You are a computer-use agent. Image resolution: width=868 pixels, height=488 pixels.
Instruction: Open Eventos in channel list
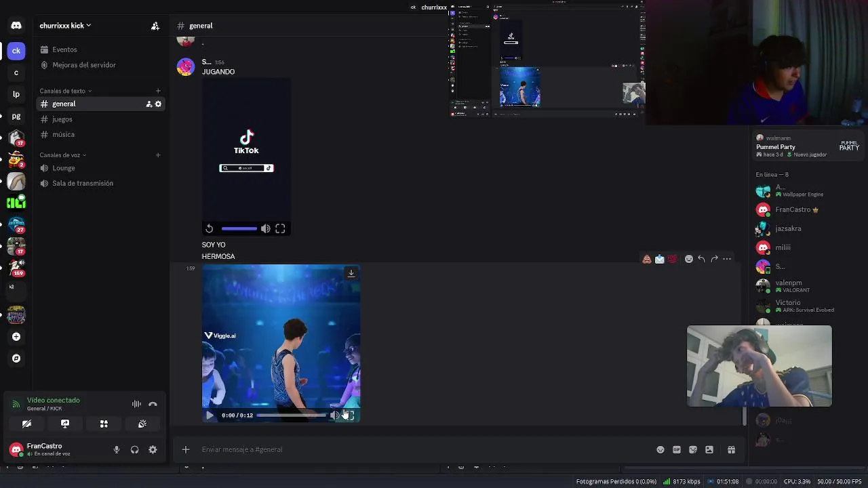100,49
